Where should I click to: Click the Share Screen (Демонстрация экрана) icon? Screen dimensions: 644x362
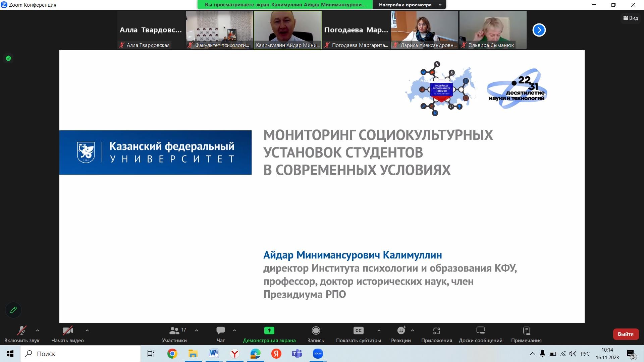(269, 331)
